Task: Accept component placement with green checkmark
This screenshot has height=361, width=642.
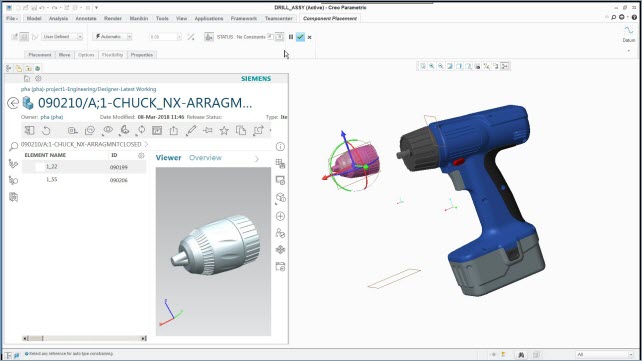Action: click(300, 37)
